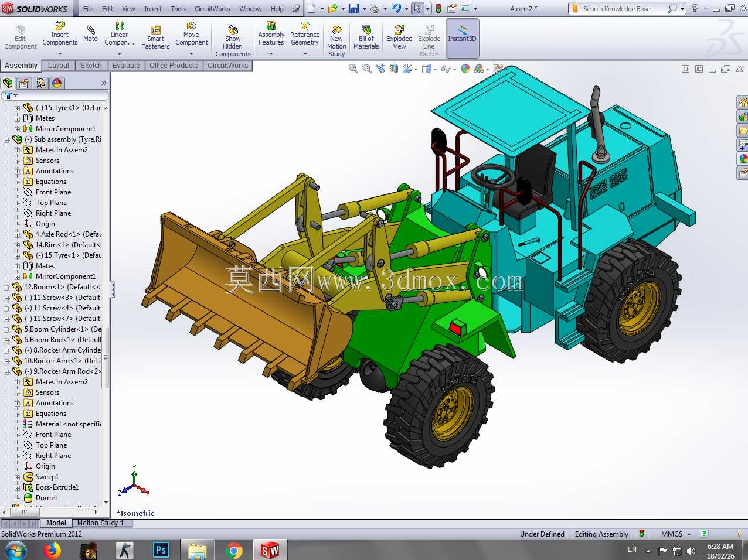Switch to PropertyManager tab icon
The width and height of the screenshot is (748, 560).
[24, 83]
